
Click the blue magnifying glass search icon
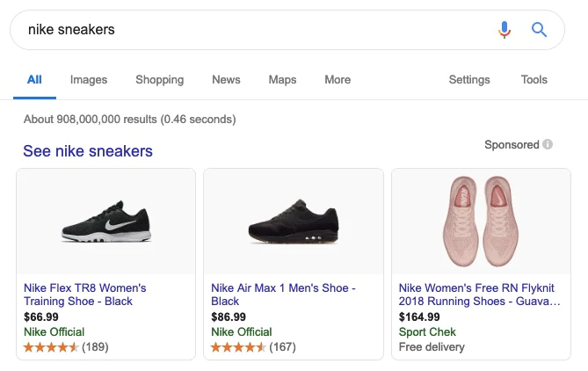click(540, 30)
